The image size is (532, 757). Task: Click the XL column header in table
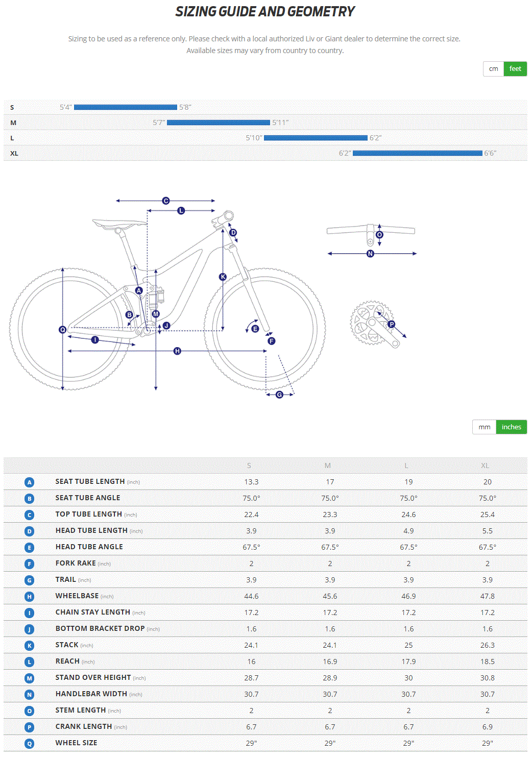pos(485,466)
